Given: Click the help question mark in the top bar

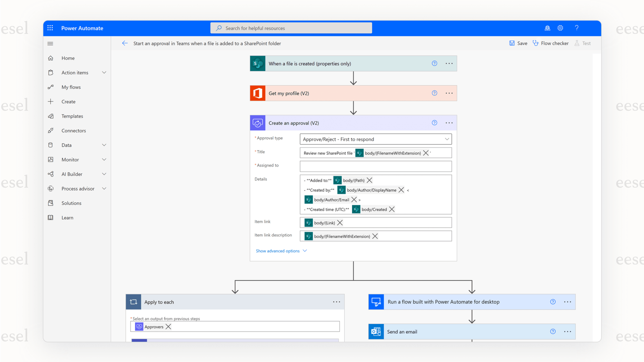Looking at the screenshot, I should 577,28.
